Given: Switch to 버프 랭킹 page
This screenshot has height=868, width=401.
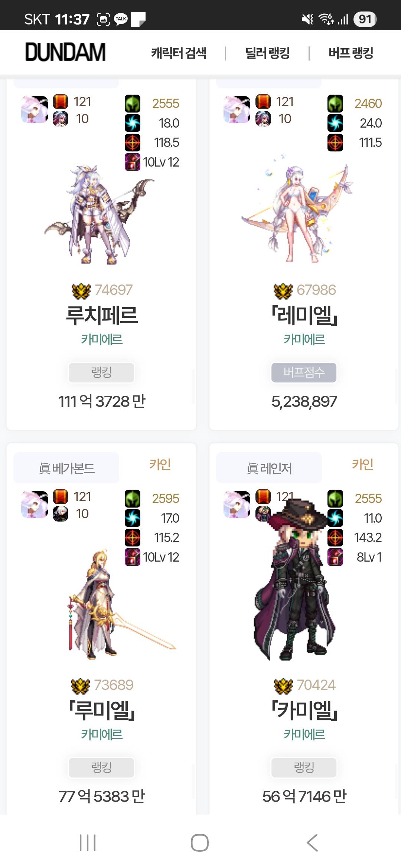Looking at the screenshot, I should [x=351, y=53].
